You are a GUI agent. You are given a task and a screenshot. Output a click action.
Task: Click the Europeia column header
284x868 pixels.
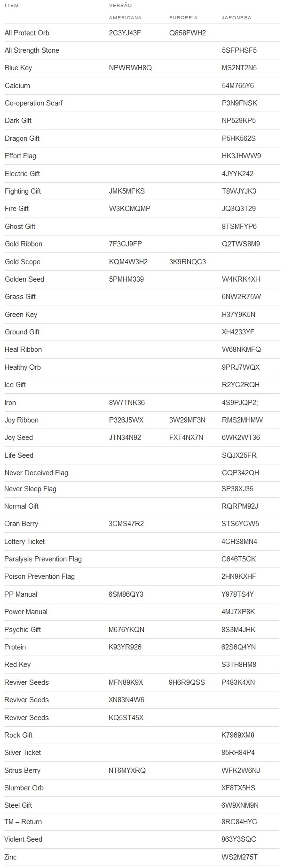point(183,18)
